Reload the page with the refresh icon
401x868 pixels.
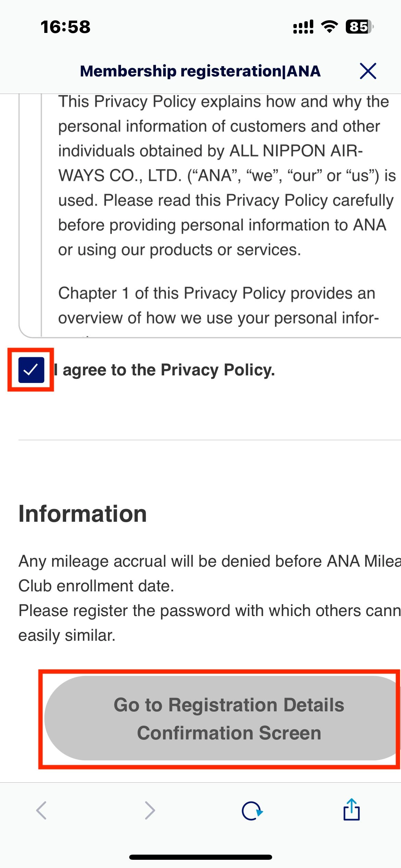[252, 811]
